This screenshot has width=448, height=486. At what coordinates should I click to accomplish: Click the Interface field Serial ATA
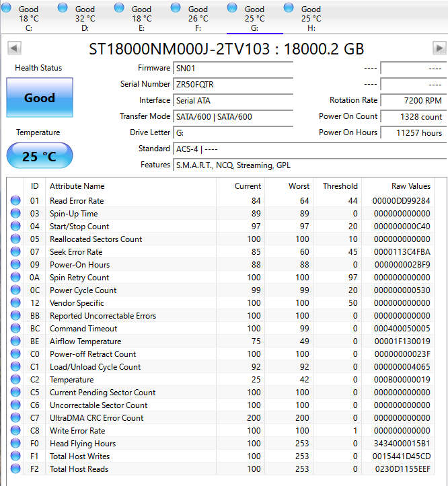click(233, 100)
